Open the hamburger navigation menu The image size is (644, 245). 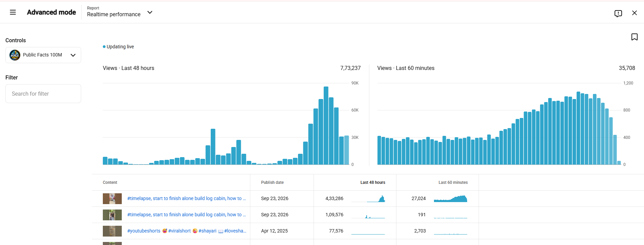[13, 13]
